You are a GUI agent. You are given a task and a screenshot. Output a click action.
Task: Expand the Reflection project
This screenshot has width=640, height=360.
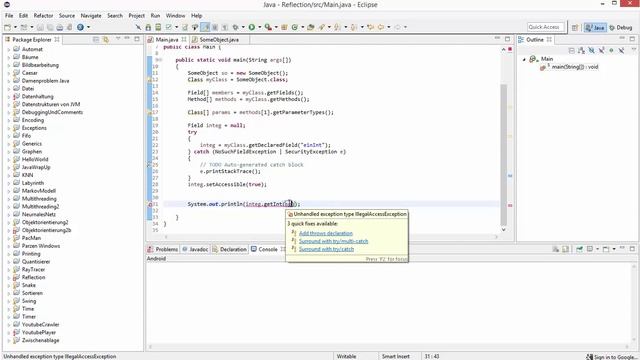[x=9, y=278]
